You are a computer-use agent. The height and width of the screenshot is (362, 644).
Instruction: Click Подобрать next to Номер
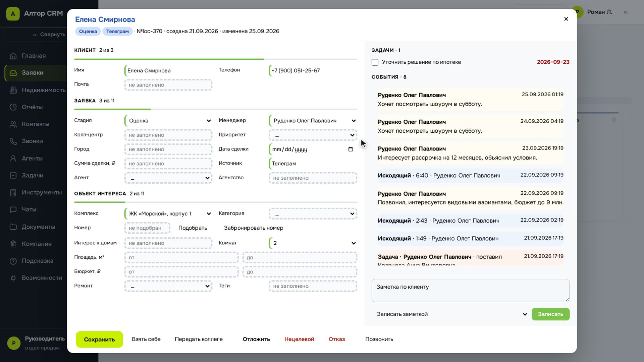coord(193,228)
